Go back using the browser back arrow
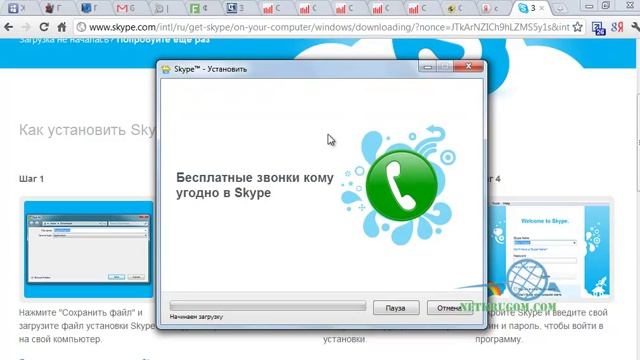 (x=9, y=27)
